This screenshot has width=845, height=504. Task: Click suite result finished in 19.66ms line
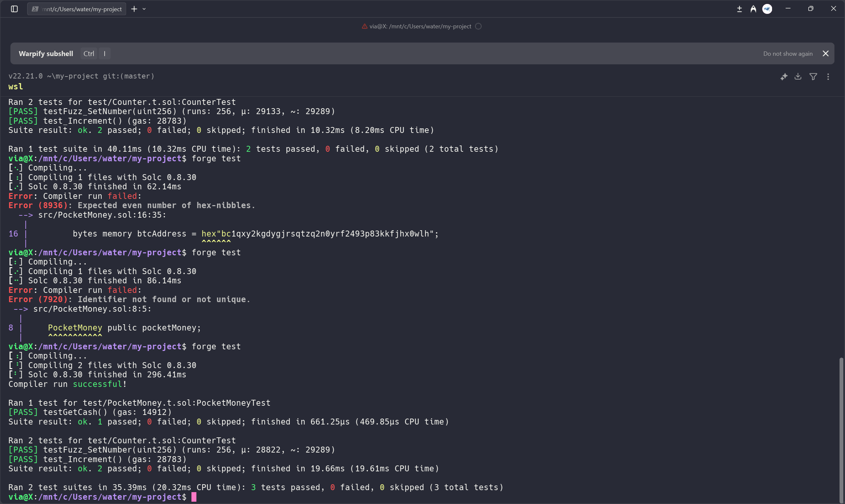(x=223, y=469)
